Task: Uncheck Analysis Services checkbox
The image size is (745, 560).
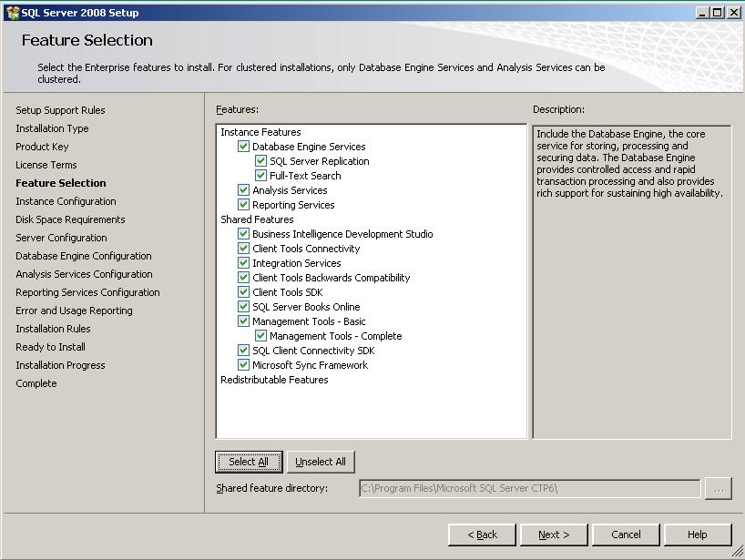Action: coord(243,190)
